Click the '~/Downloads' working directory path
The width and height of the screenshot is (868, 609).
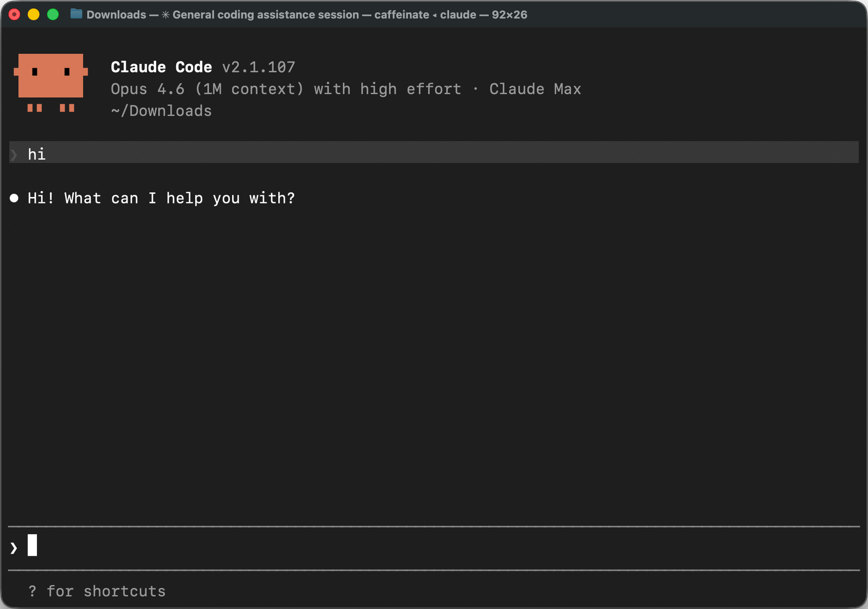[x=161, y=110]
